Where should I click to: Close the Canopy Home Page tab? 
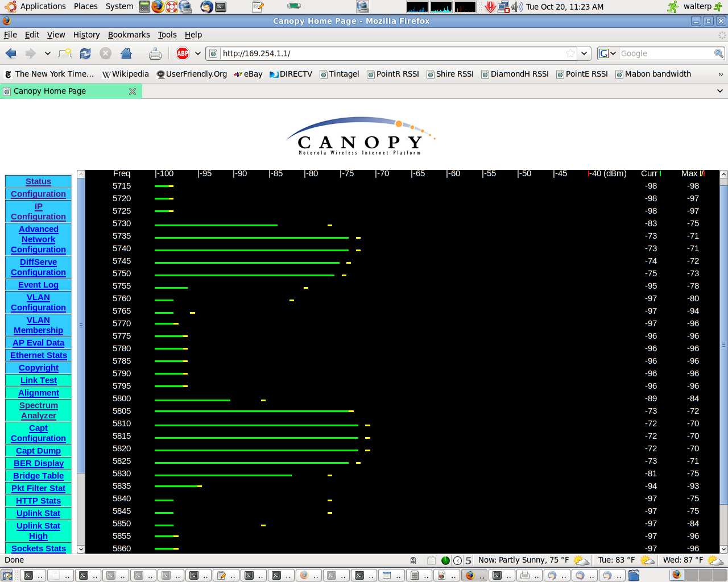(133, 91)
